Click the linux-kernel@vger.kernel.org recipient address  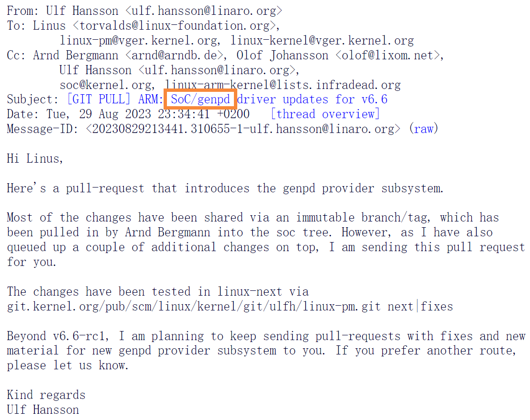322,41
